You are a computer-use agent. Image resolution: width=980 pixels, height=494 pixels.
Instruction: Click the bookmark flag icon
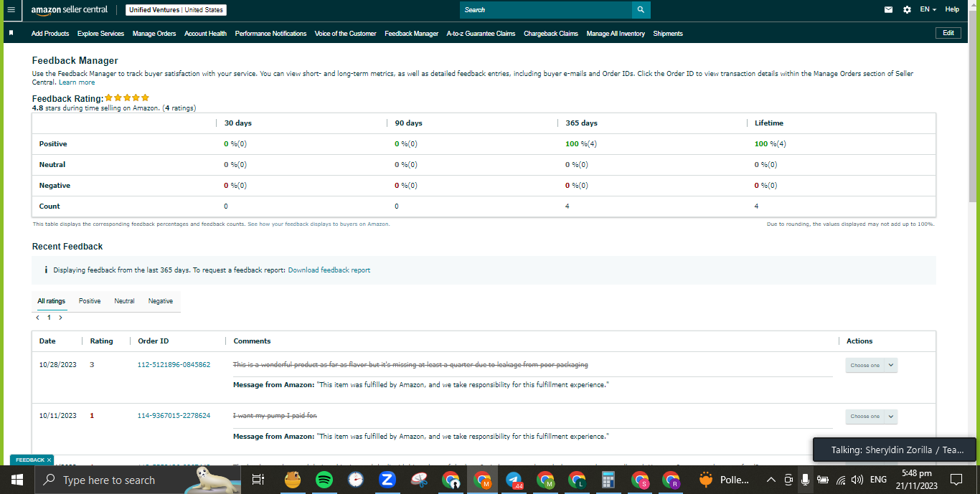[11, 33]
